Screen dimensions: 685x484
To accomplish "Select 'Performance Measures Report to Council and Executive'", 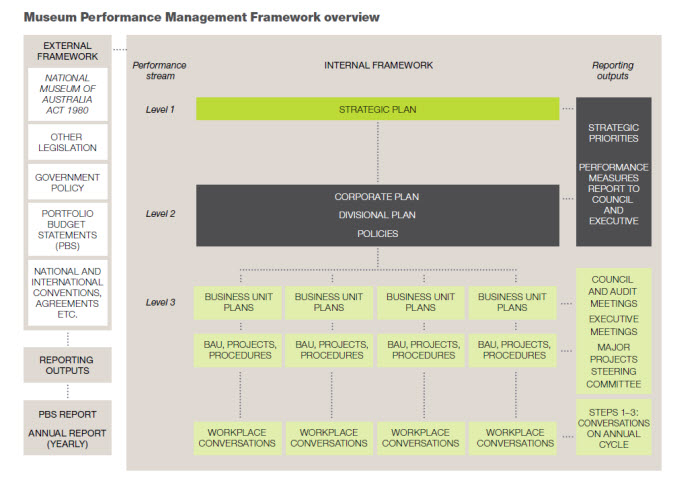I will pyautogui.click(x=613, y=194).
